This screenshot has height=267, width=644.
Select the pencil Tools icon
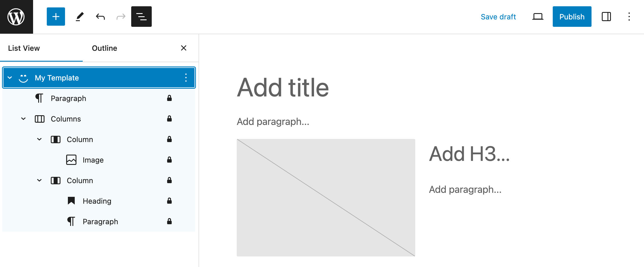pos(80,17)
